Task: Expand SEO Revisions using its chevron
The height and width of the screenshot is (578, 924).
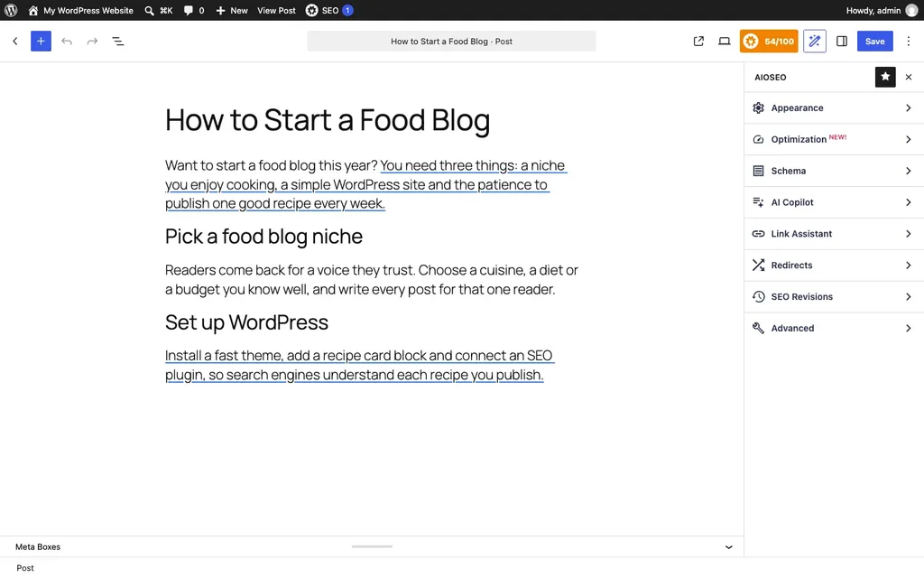Action: click(x=908, y=296)
